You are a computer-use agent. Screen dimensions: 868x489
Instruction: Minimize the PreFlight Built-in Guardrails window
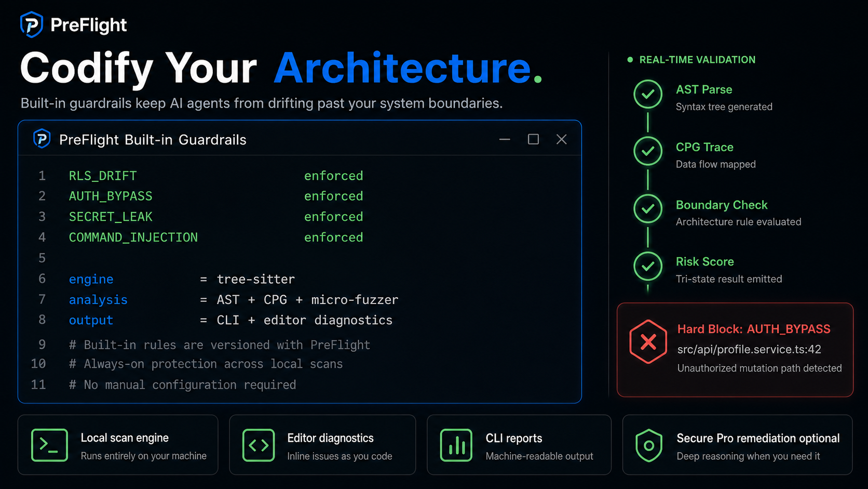point(505,139)
